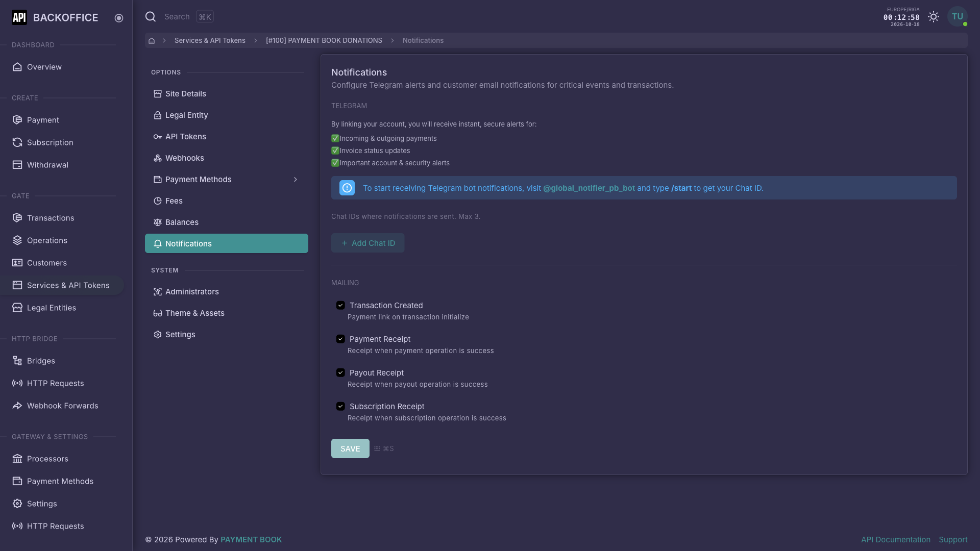Viewport: 980px width, 551px height.
Task: Uncheck Transaction Created mailing checkbox
Action: pyautogui.click(x=340, y=305)
